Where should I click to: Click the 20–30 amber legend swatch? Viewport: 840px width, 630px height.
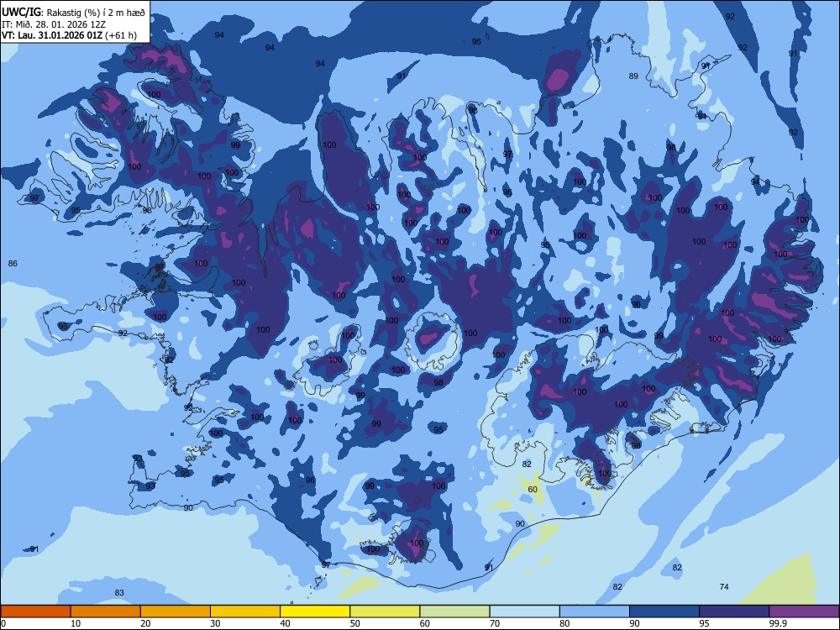point(176,612)
